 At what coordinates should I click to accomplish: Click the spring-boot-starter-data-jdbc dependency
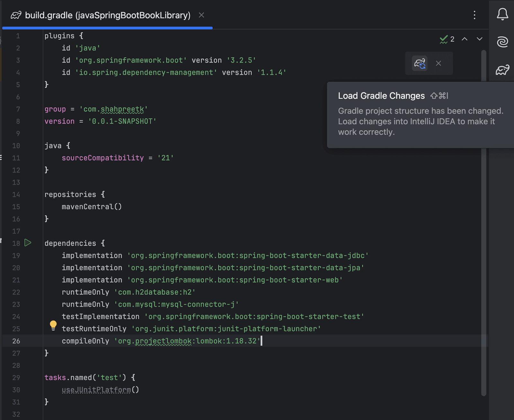(248, 256)
